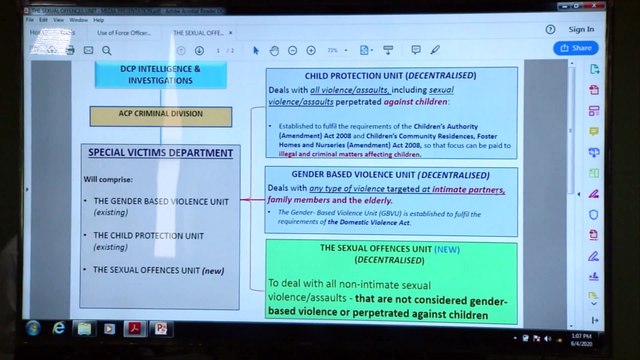Activate the Hand pan tool
Image resolution: width=640 pixels, height=360 pixels.
pyautogui.click(x=274, y=50)
